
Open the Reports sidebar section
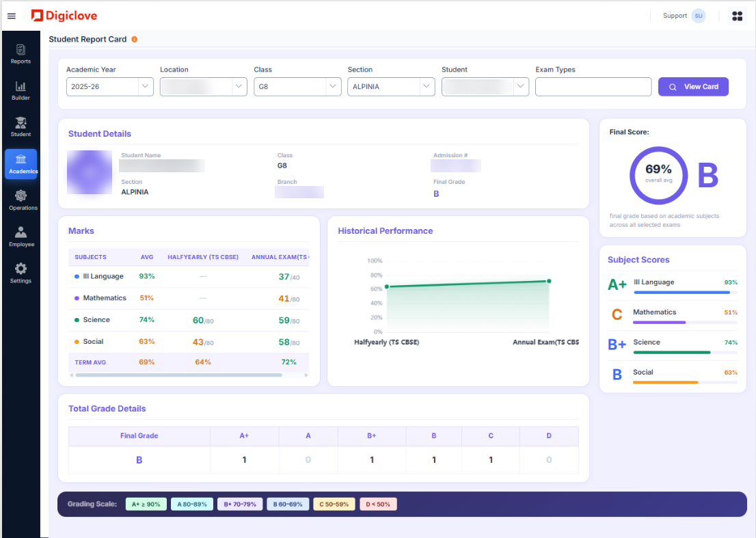pos(21,54)
